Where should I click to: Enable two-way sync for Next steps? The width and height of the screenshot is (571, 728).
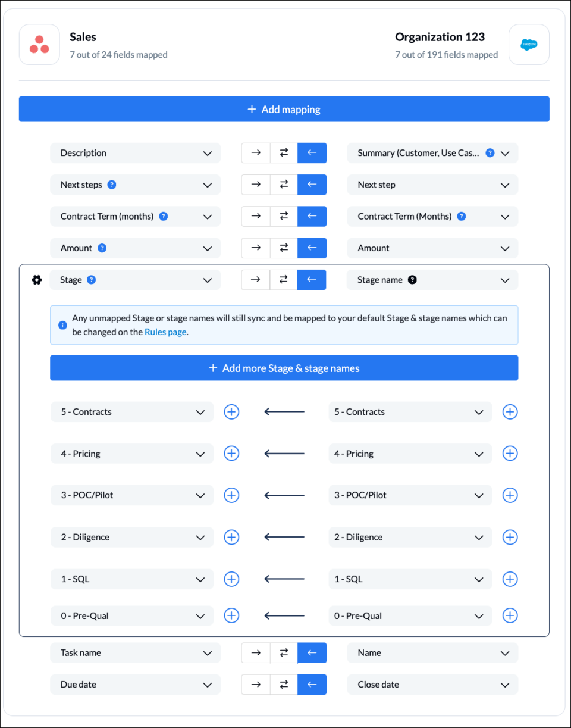[x=283, y=185]
